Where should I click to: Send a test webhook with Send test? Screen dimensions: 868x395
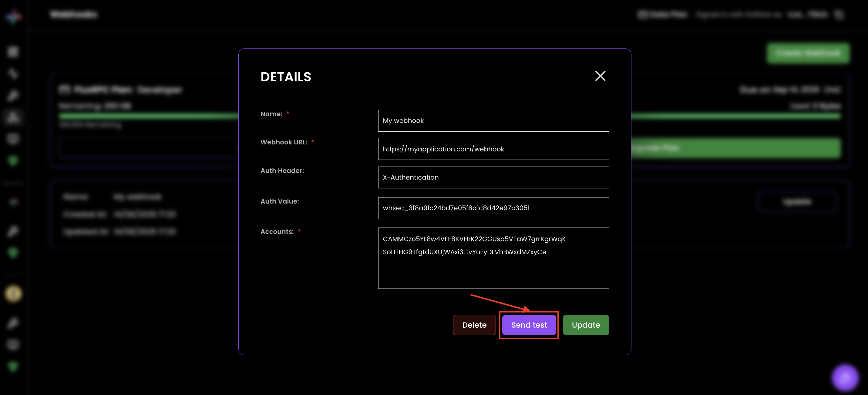pyautogui.click(x=529, y=325)
